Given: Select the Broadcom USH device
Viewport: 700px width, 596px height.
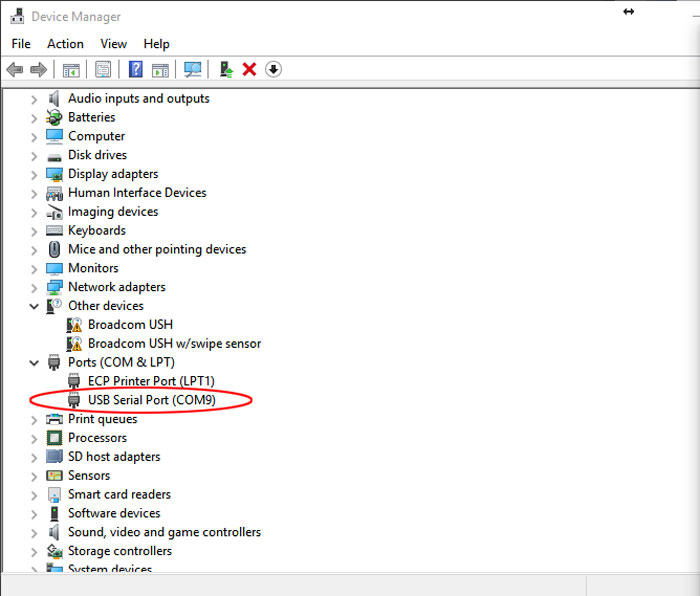Looking at the screenshot, I should (130, 325).
